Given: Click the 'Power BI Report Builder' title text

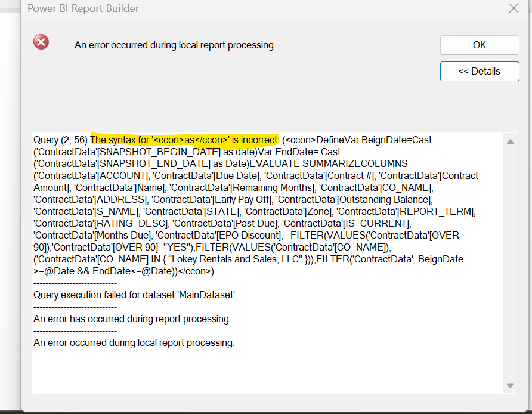Looking at the screenshot, I should click(x=83, y=8).
